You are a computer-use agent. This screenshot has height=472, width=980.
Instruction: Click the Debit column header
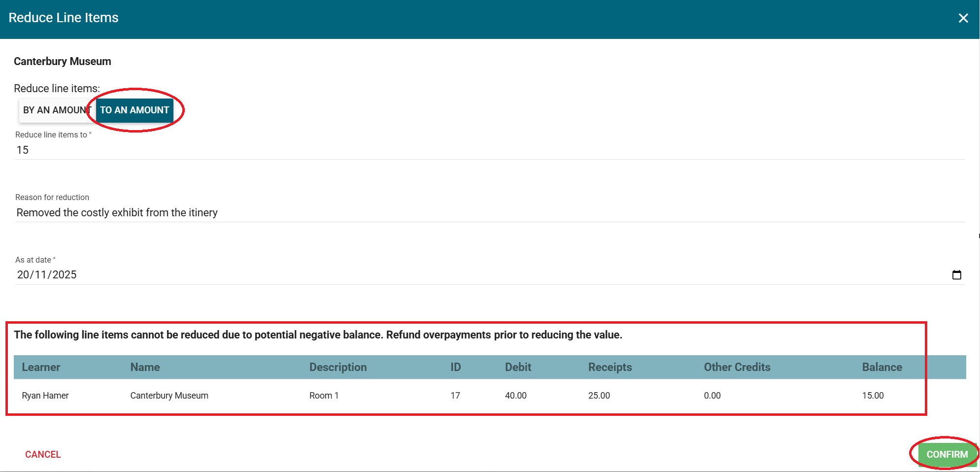tap(518, 368)
